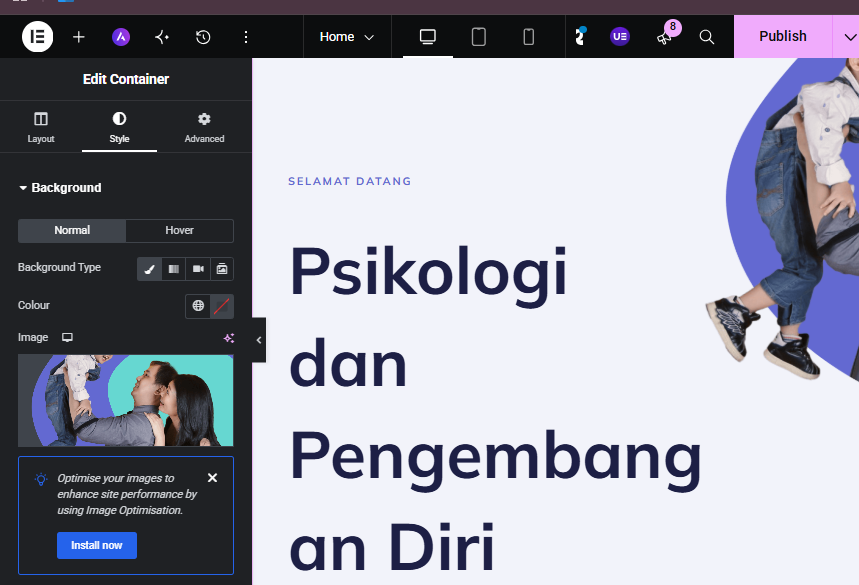859x585 pixels.
Task: Select the Normal background state
Action: [72, 231]
